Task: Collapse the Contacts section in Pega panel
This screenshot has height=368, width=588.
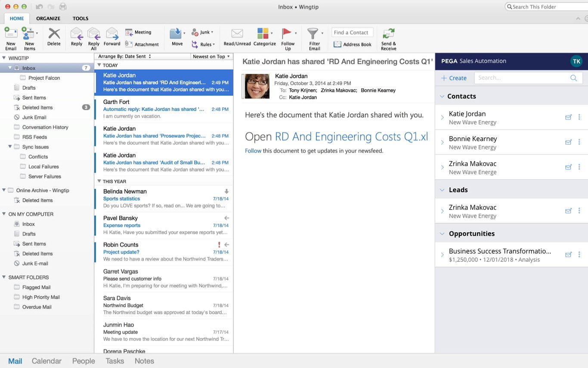Action: [442, 97]
